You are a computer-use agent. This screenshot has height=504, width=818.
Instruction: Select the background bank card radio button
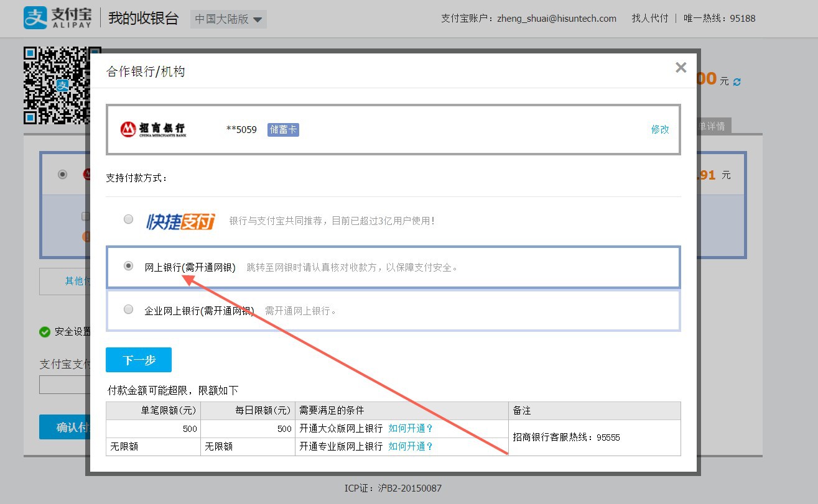click(62, 175)
